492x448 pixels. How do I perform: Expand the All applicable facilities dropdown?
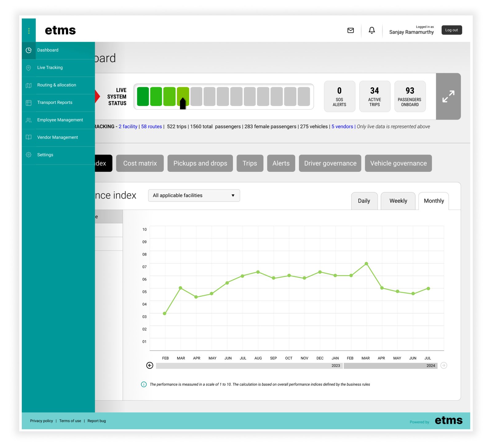194,196
